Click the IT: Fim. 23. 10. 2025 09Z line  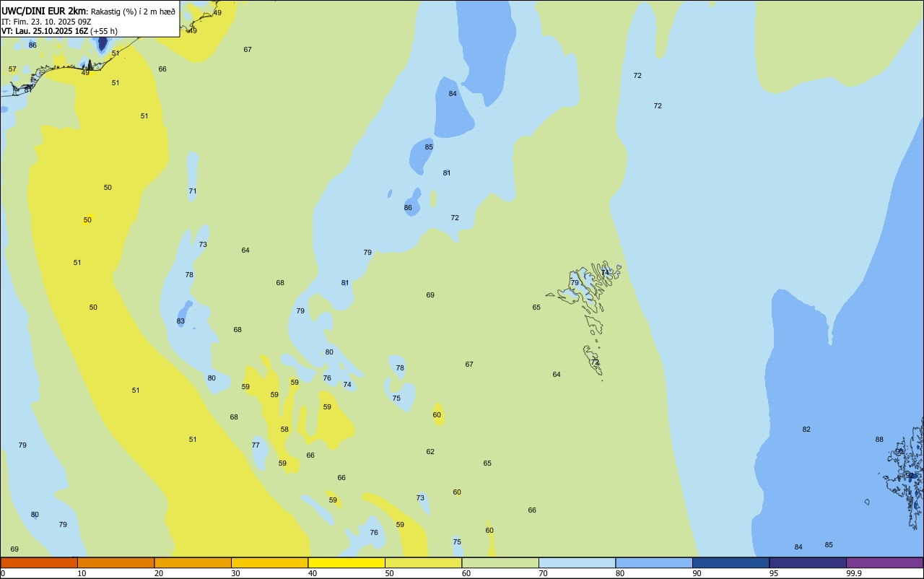click(46, 21)
